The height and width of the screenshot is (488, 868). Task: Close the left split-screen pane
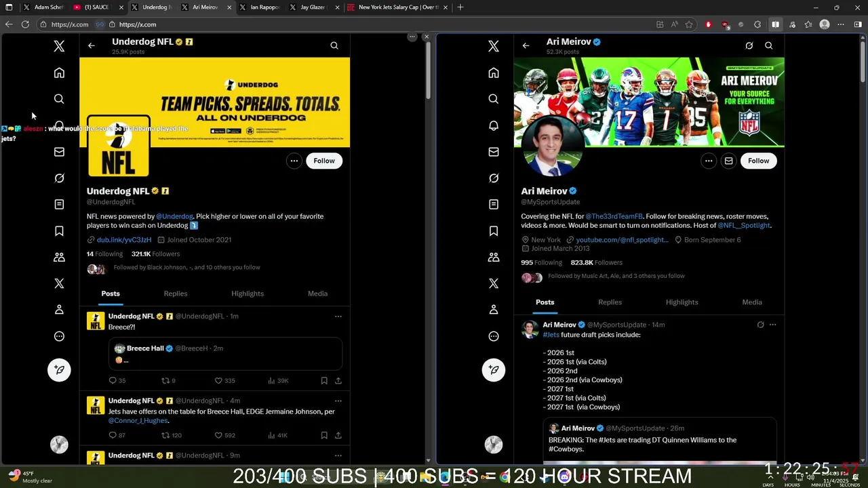[x=426, y=37]
